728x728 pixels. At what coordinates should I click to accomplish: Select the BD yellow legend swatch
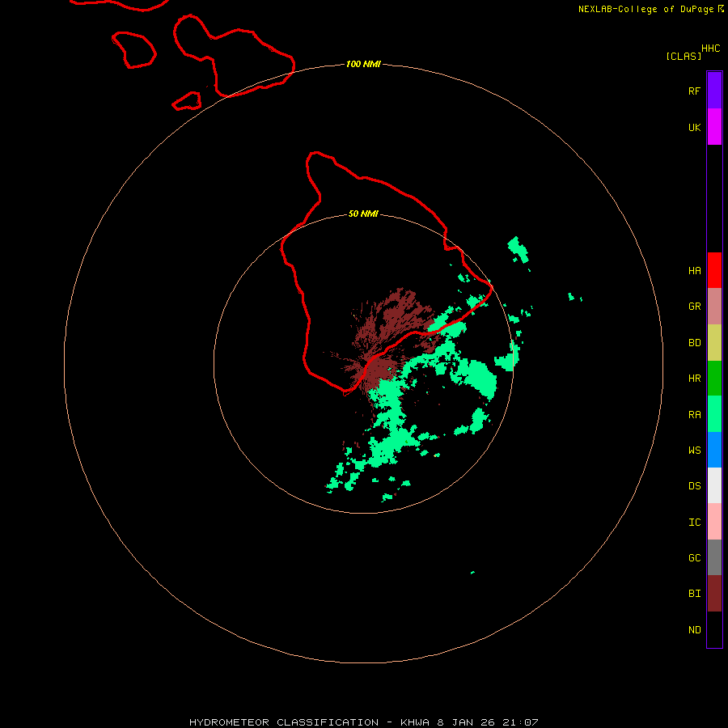714,343
